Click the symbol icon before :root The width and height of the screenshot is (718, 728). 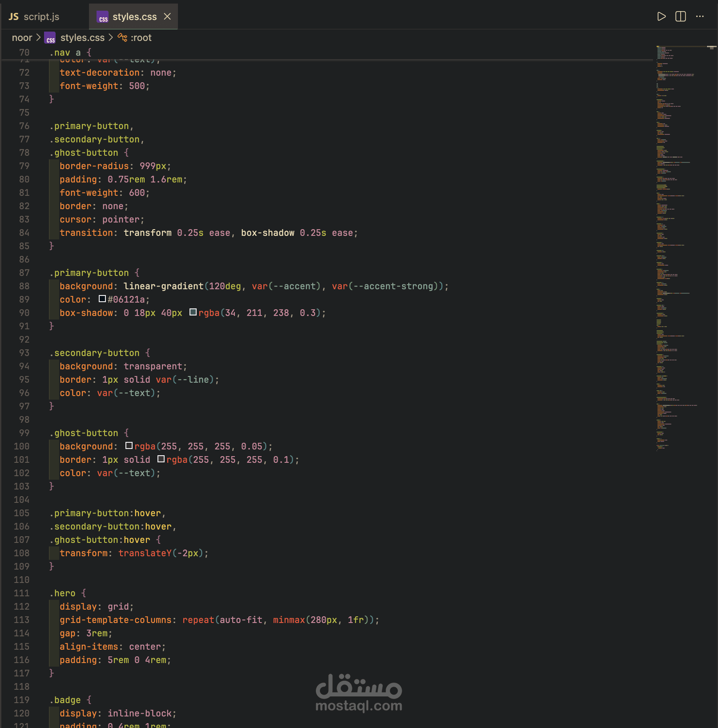click(x=122, y=38)
